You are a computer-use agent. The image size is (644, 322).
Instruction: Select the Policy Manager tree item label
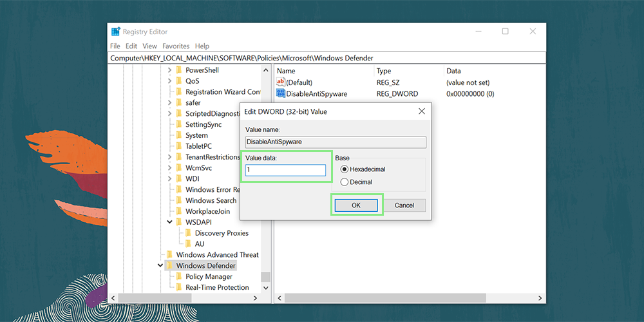[209, 276]
